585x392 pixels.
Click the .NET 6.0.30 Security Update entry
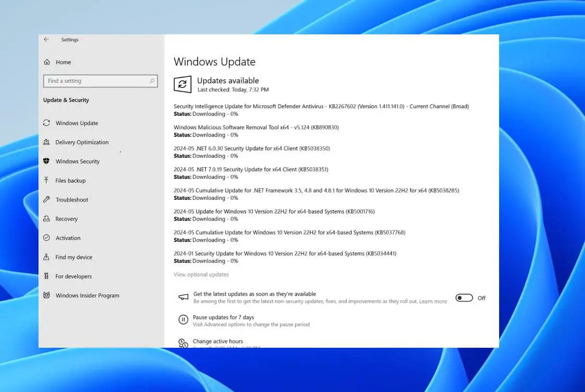click(252, 148)
